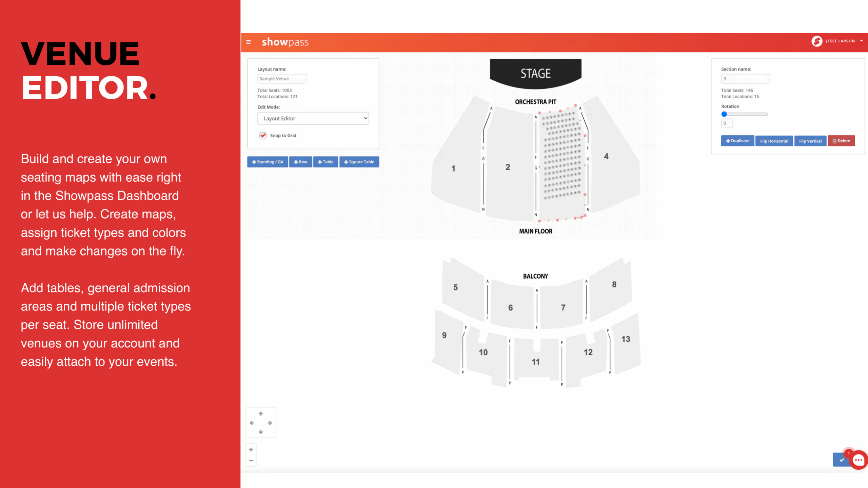Open the hamburger menu beside showpass logo
The height and width of the screenshot is (488, 868).
[x=249, y=42]
